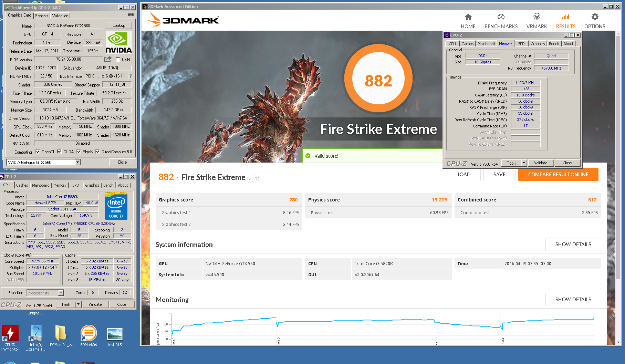
Task: Click the 3DMark logo in the header
Action: coord(184,20)
